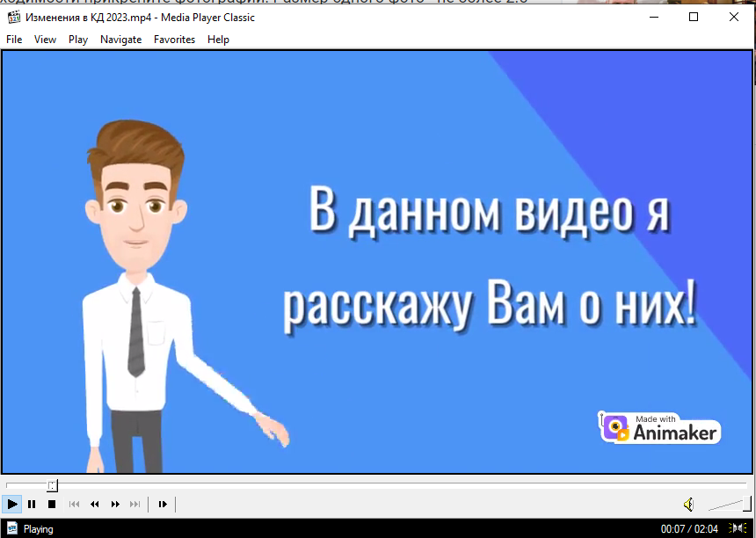Click the skip-to-previous icon
This screenshot has width=756, height=538.
click(74, 504)
